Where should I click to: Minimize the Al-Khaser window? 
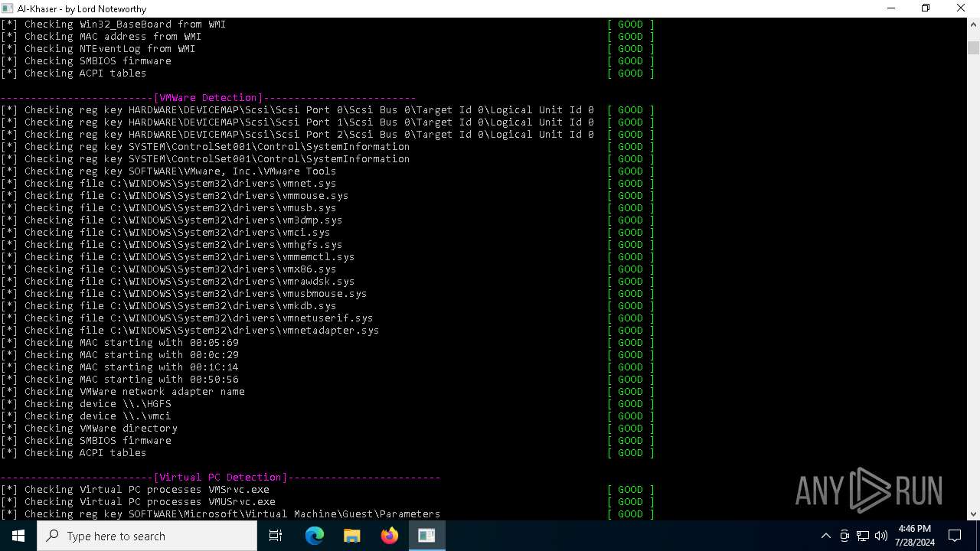click(890, 8)
